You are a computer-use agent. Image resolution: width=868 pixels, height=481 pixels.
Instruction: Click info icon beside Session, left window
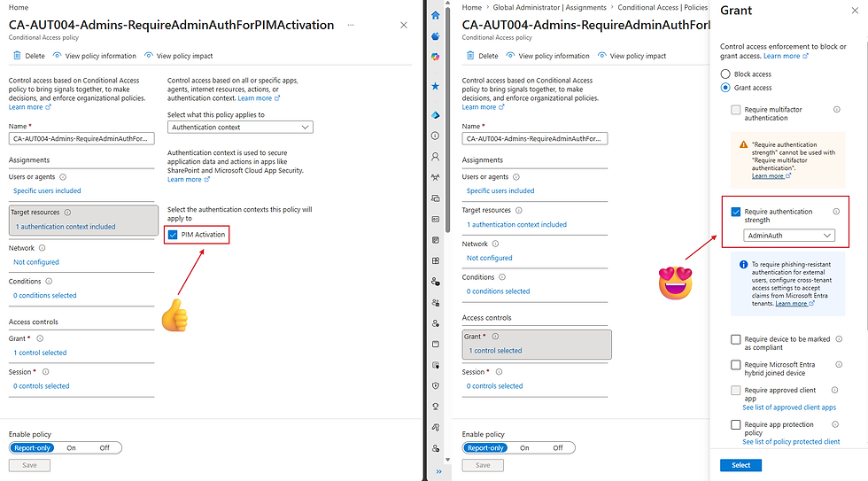pyautogui.click(x=46, y=372)
